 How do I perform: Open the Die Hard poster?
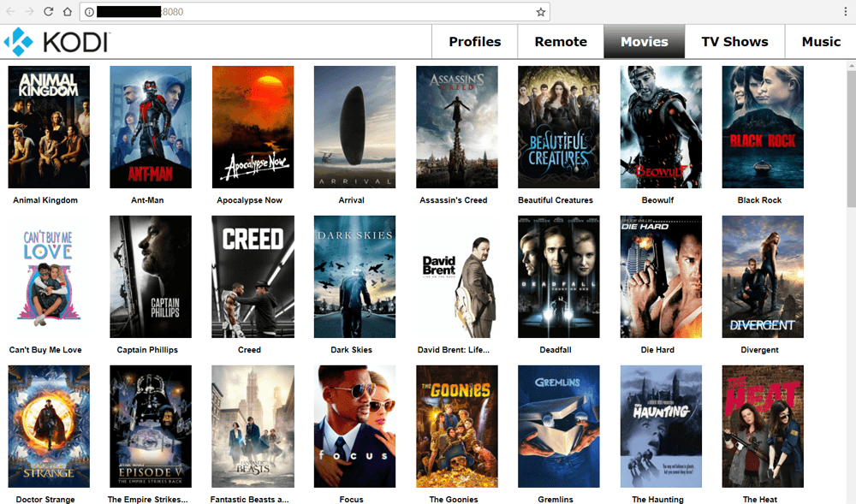pos(661,276)
